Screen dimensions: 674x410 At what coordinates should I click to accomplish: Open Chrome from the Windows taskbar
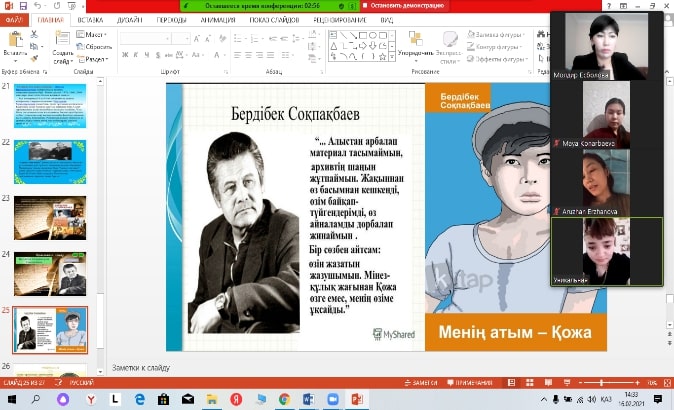(x=284, y=398)
